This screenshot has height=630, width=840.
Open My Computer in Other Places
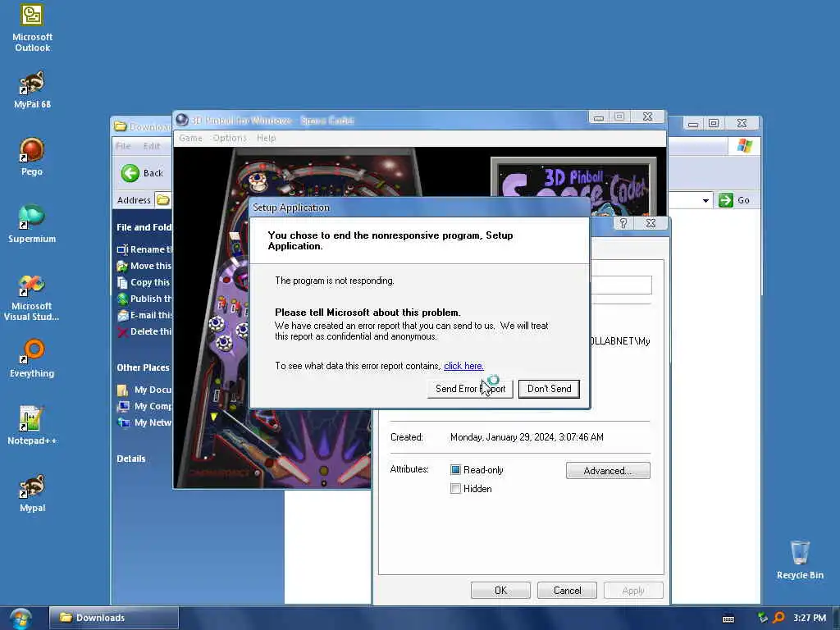pyautogui.click(x=153, y=406)
